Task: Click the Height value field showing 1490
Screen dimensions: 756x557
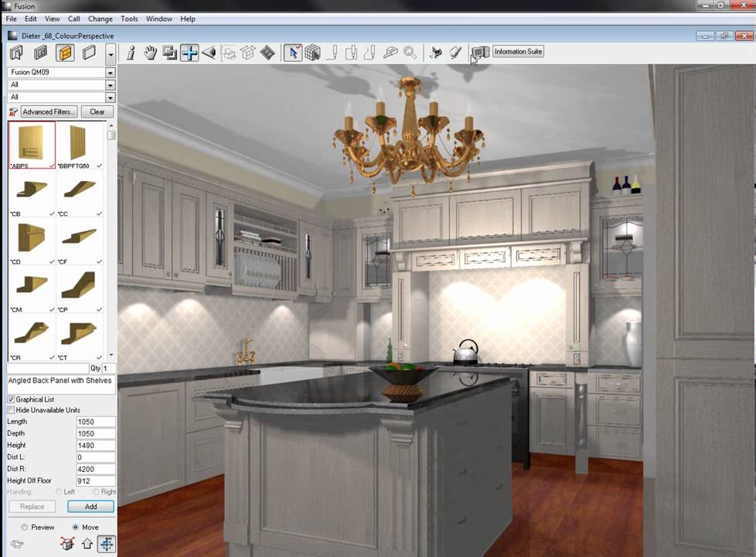Action: tap(96, 446)
